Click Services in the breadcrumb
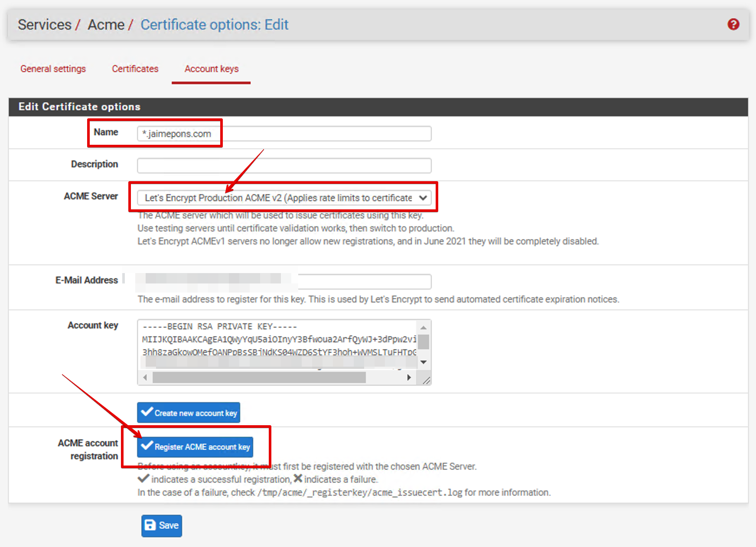Screen dimensions: 756x547 click(44, 25)
